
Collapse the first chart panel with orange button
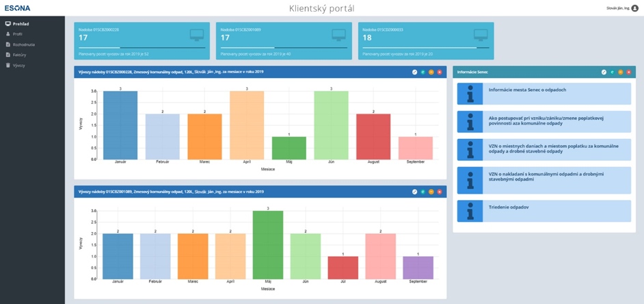pos(431,72)
